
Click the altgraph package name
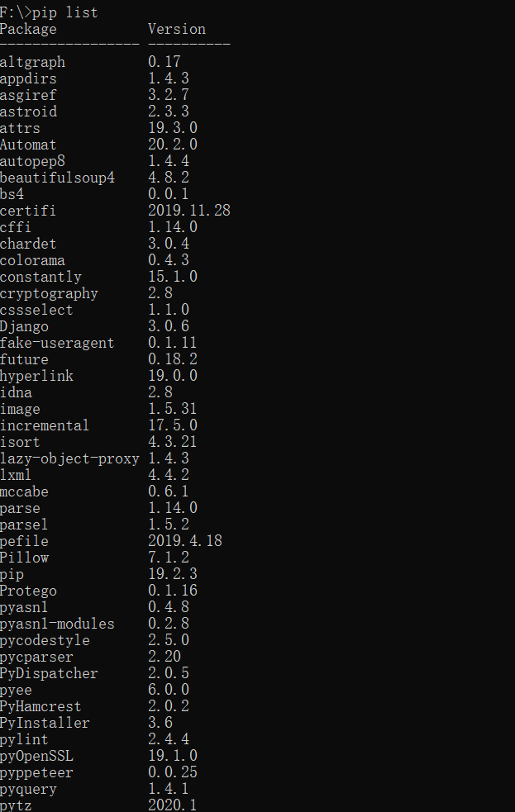[x=32, y=63]
